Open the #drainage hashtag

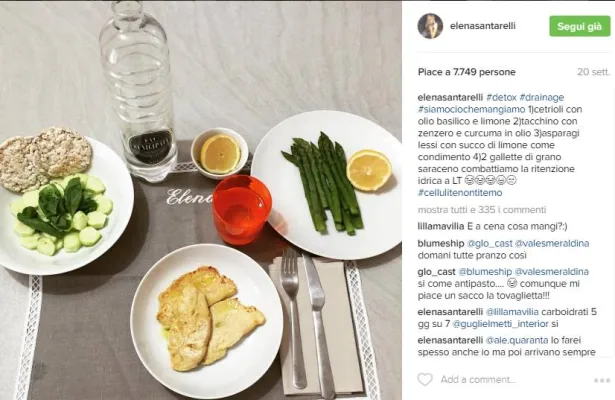coord(542,97)
